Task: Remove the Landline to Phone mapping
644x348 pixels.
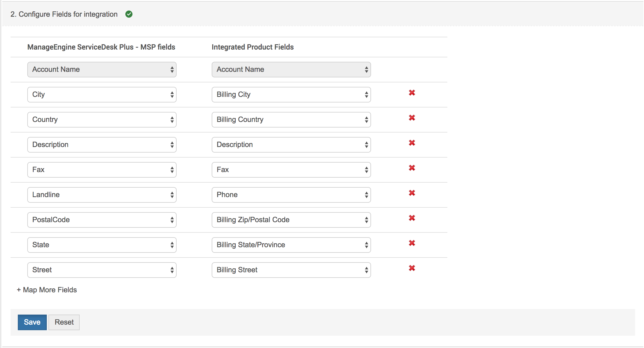Action: [x=412, y=193]
